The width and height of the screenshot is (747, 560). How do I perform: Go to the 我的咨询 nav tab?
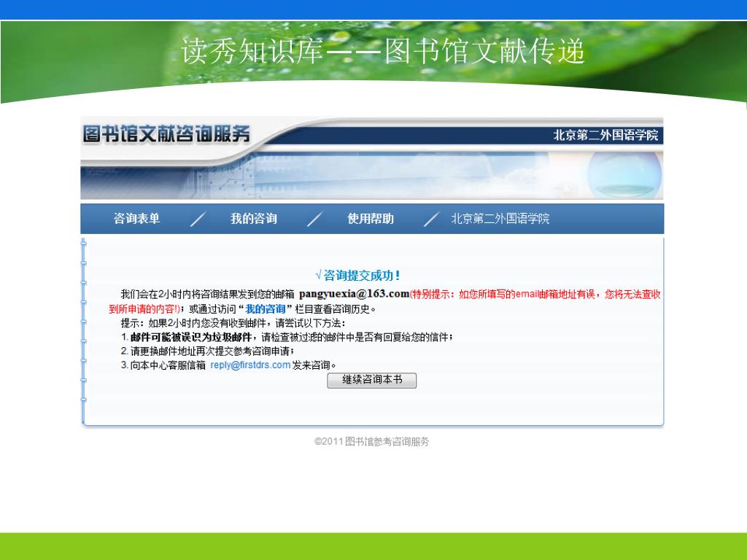point(253,219)
